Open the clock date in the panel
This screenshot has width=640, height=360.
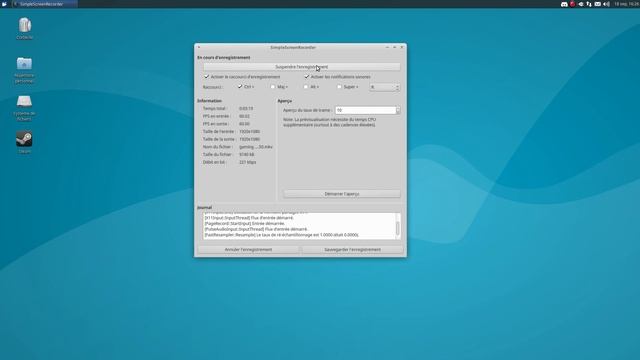(627, 4)
